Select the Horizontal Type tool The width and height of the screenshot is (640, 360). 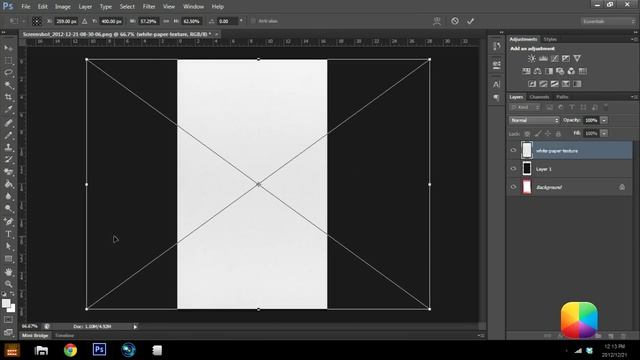(x=8, y=234)
